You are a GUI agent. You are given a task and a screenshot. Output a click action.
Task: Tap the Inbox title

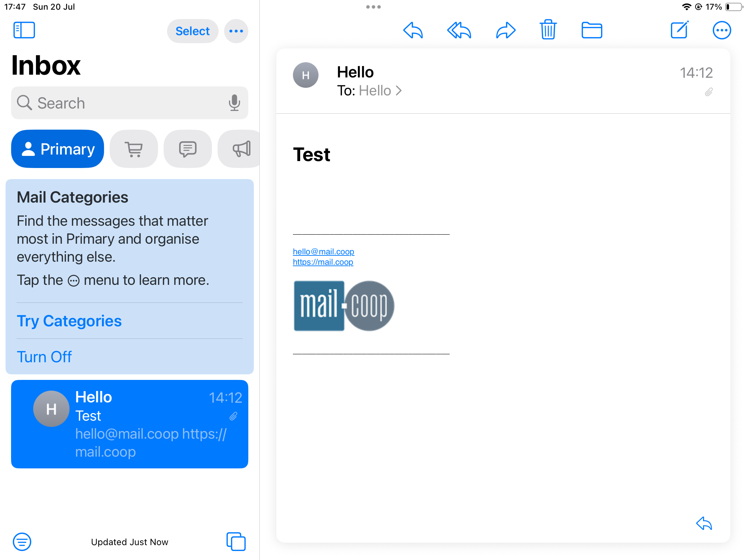tap(46, 65)
